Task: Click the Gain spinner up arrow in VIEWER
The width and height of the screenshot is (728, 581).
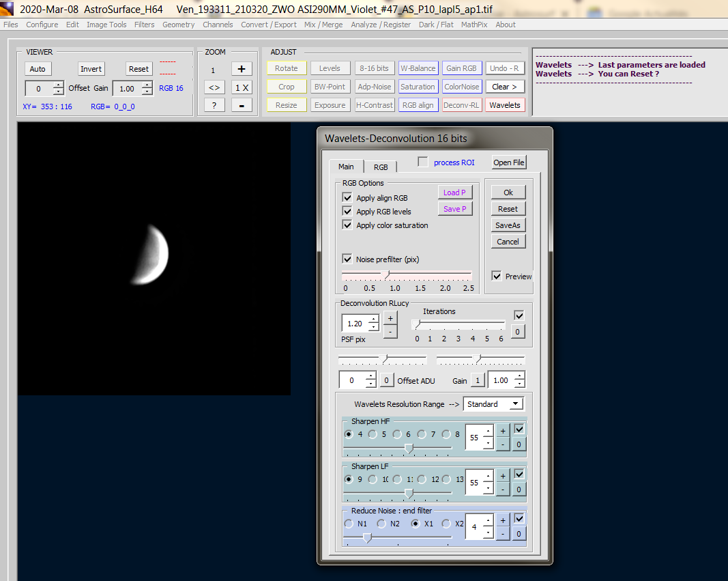Action: pos(147,85)
